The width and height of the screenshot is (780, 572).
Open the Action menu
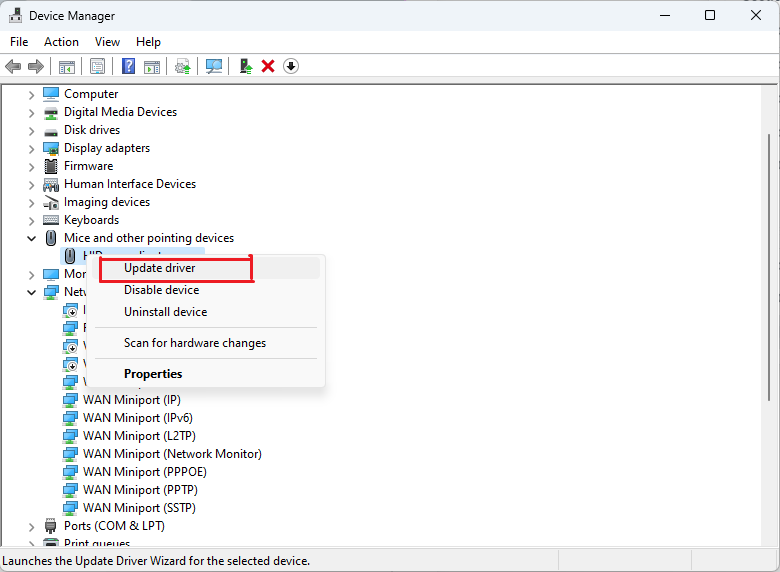(x=61, y=42)
